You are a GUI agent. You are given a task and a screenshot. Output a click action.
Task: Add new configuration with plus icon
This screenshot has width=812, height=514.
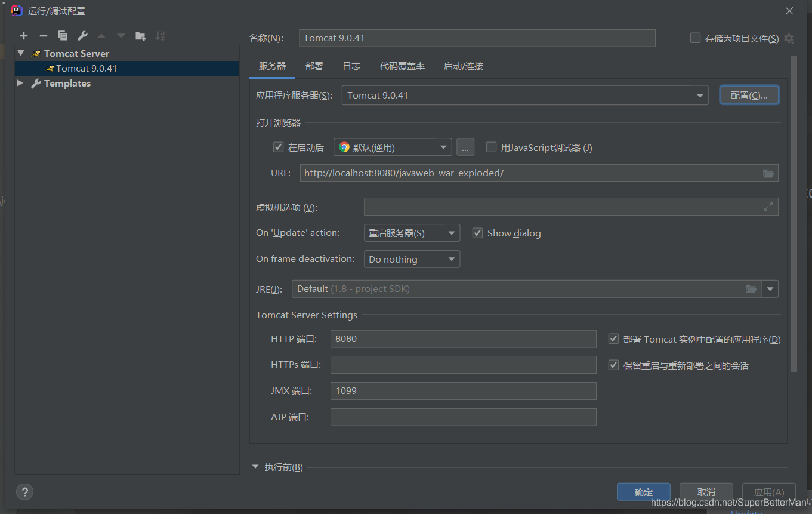tap(24, 36)
